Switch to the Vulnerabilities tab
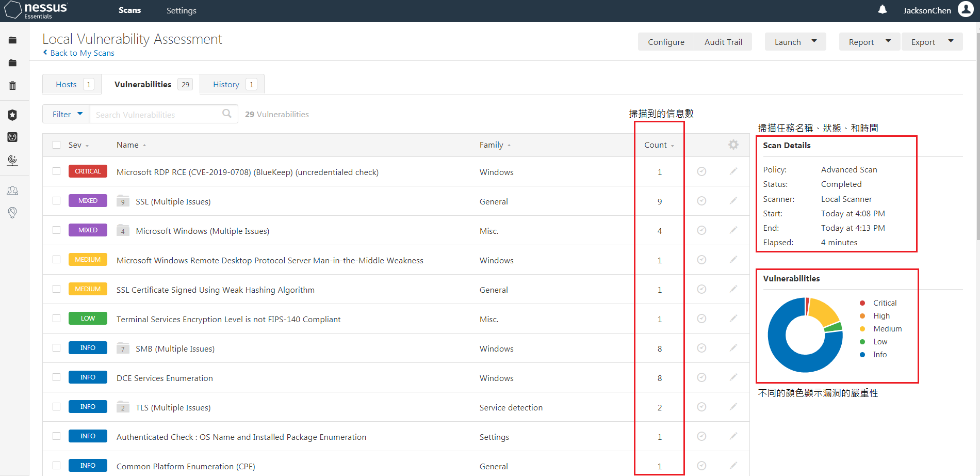 pyautogui.click(x=151, y=84)
